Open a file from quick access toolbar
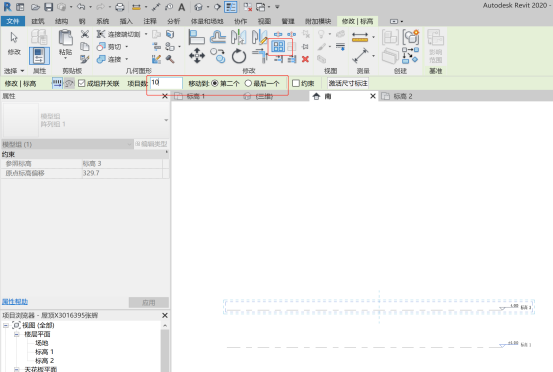 [35, 7]
